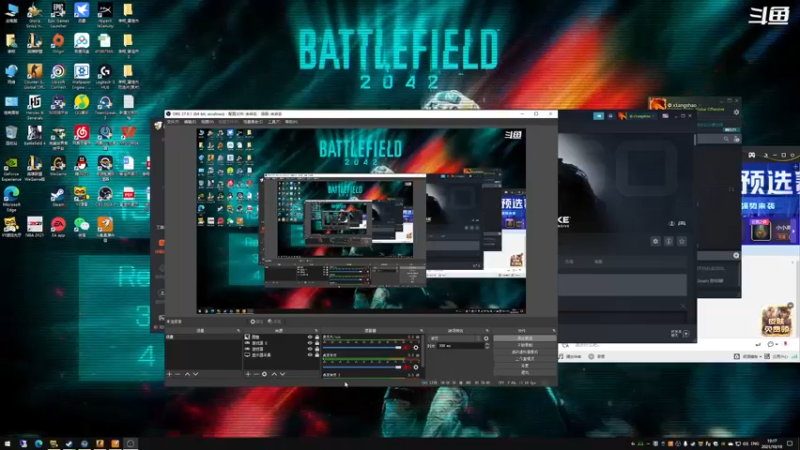The height and width of the screenshot is (450, 800).
Task: Select EA app desktop icon
Action: [x=58, y=228]
